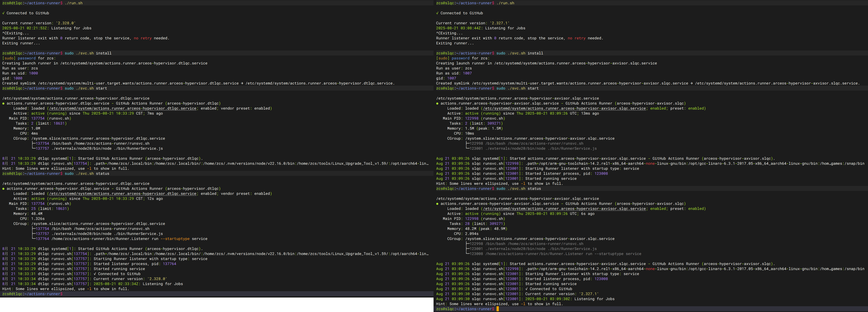Click the 'CPU: 2.094s' value in the right pane
The height and width of the screenshot is (312, 868).
pos(471,234)
